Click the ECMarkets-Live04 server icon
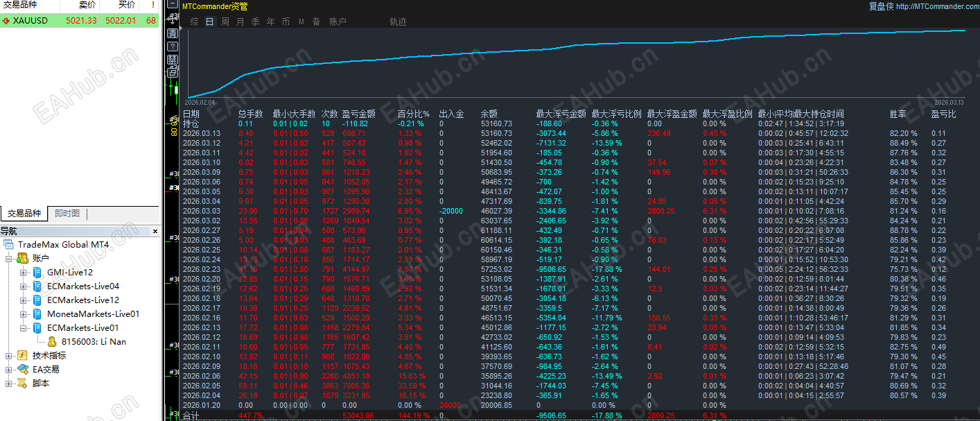 click(x=37, y=286)
